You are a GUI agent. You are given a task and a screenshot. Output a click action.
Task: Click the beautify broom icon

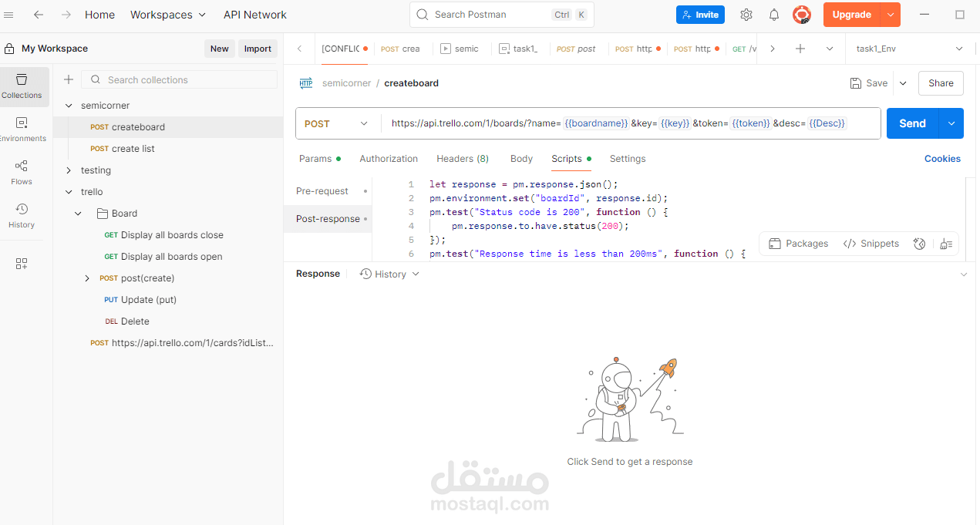946,244
